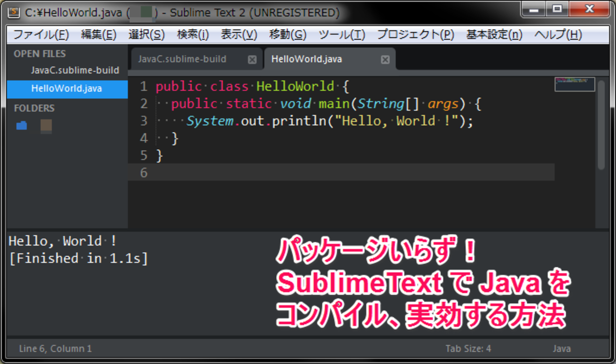Open the 表示(V) menu

[x=239, y=35]
